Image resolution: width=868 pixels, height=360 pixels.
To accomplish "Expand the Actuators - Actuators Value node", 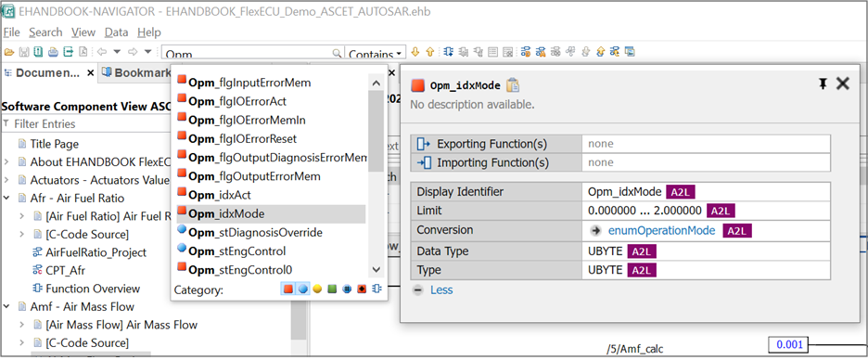I will pos(6,180).
